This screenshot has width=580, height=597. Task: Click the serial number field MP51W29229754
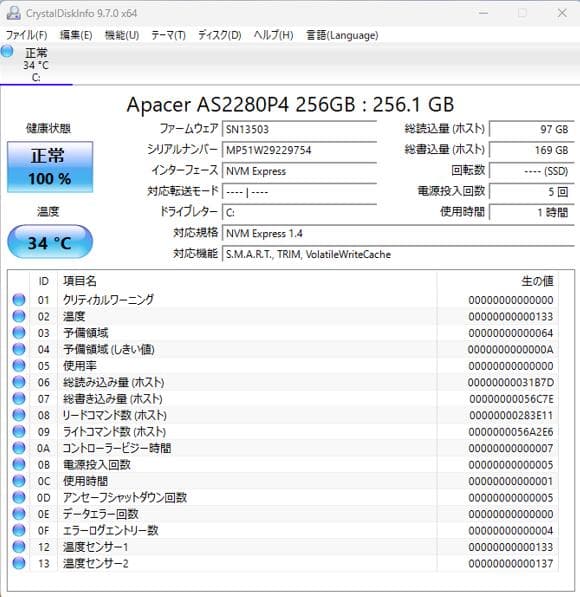coord(299,150)
